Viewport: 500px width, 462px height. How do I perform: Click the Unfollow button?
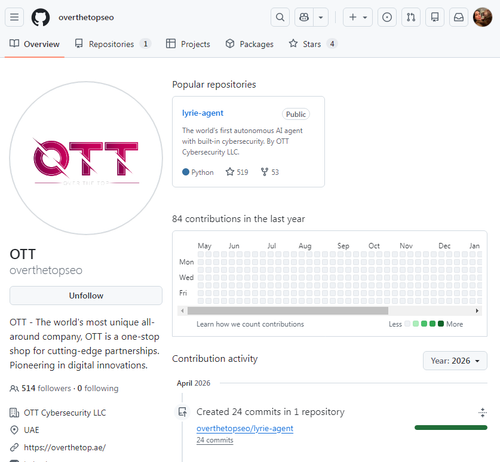coord(86,296)
